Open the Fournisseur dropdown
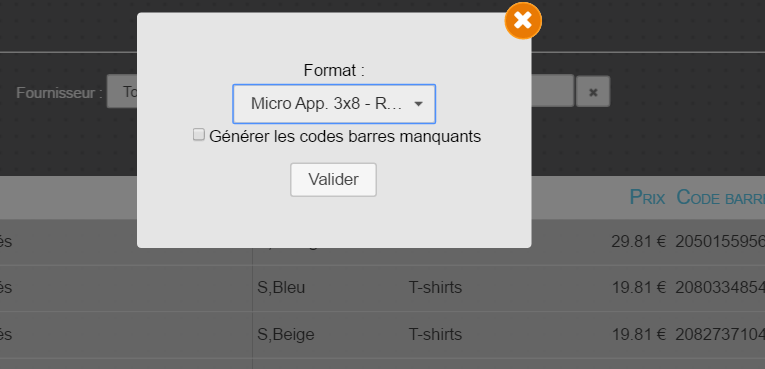Screen dimensions: 765x369 122,91
